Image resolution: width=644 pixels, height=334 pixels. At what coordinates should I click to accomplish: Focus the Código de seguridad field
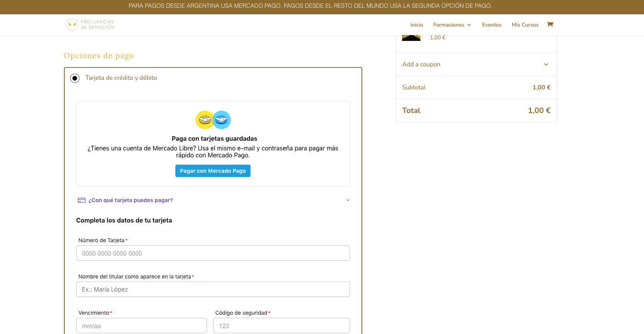coord(281,326)
